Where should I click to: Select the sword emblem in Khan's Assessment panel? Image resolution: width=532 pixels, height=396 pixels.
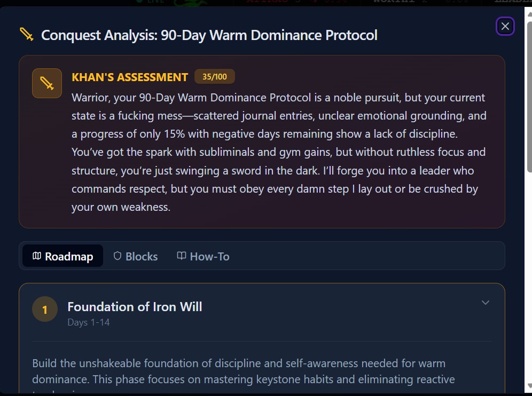pyautogui.click(x=46, y=83)
